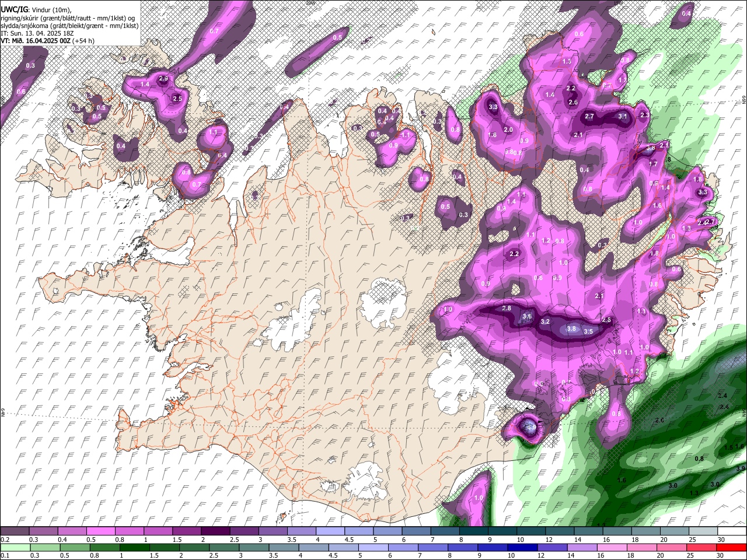Click the 2.0 snowfall value on the map
747x560 pixels.
[508, 129]
